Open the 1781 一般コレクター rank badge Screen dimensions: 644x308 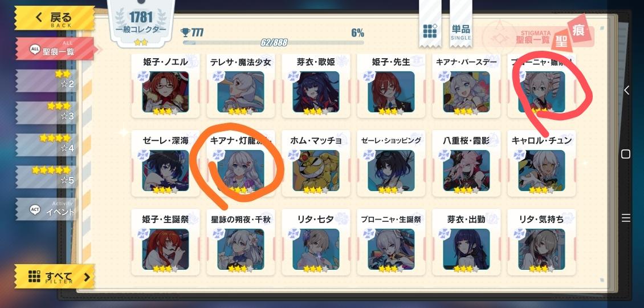tap(141, 23)
